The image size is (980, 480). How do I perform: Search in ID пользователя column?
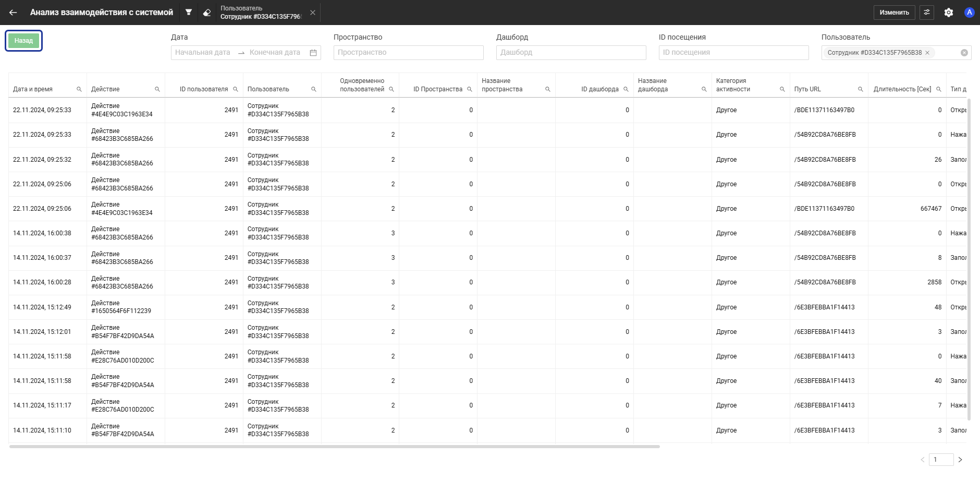click(x=236, y=89)
